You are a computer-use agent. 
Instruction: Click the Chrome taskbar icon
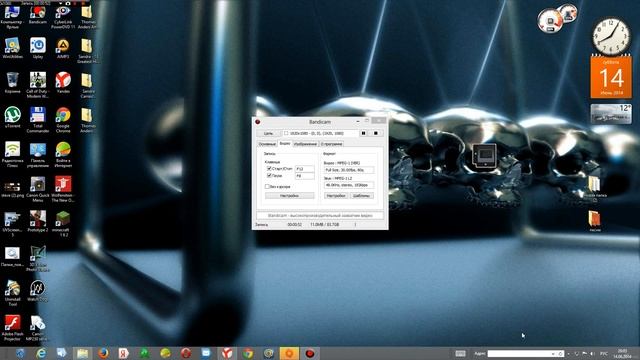(x=248, y=353)
